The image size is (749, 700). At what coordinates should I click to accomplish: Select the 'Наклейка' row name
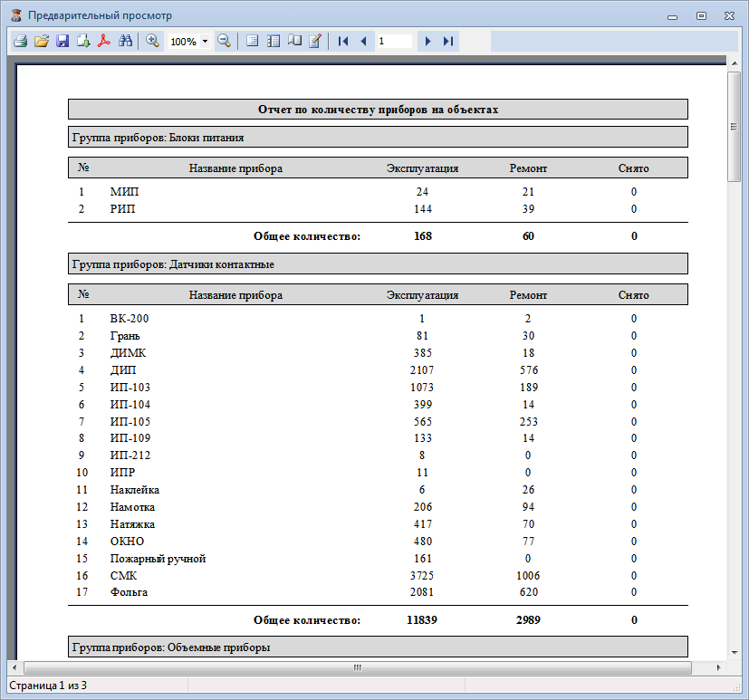(135, 489)
